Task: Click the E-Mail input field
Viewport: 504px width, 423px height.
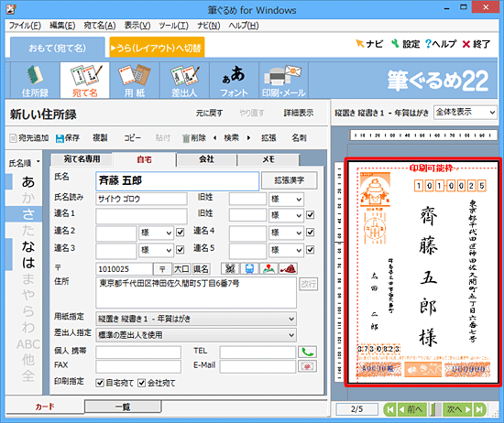Action: [257, 366]
